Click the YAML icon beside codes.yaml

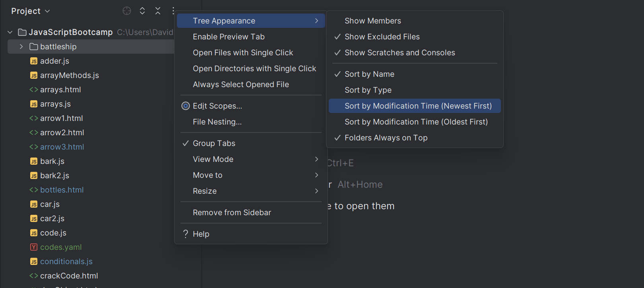click(x=34, y=247)
